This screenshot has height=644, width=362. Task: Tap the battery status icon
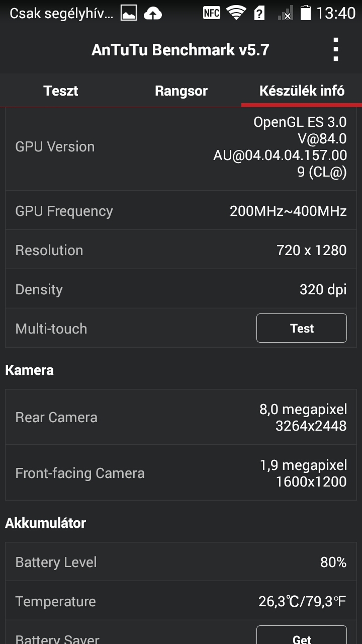point(305,13)
